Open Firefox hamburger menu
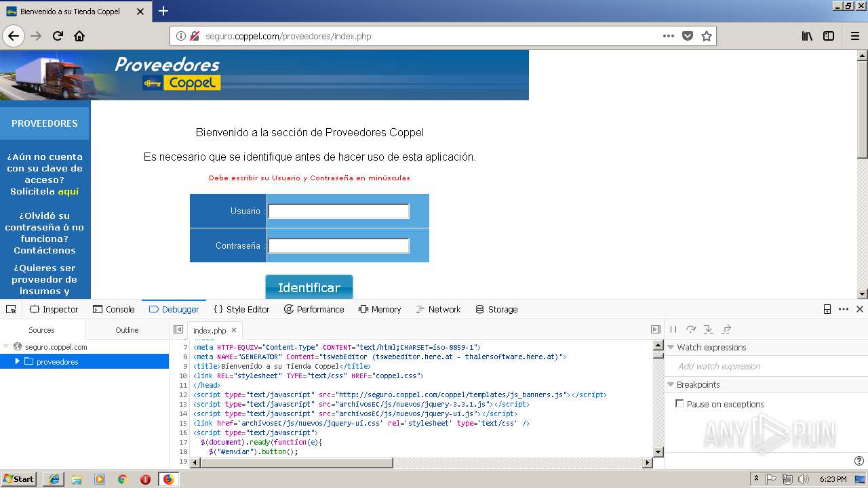The image size is (868, 488). 854,36
